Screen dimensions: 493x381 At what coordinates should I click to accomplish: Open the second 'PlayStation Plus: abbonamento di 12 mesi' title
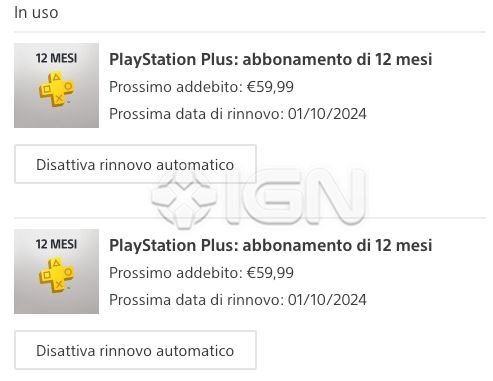[x=271, y=246]
